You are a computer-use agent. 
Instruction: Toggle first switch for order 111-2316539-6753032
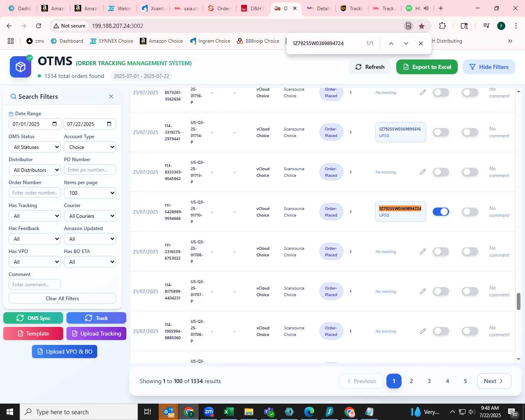pyautogui.click(x=441, y=251)
